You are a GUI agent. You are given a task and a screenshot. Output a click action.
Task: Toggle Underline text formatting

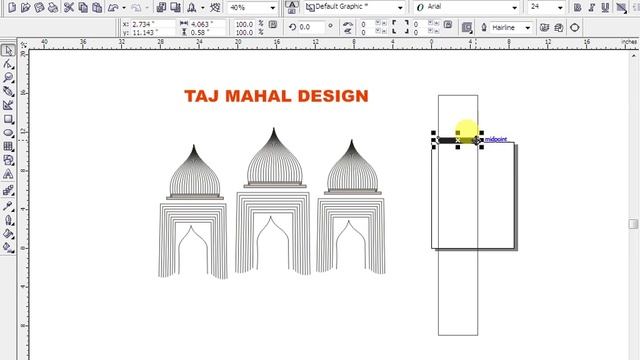point(605,7)
